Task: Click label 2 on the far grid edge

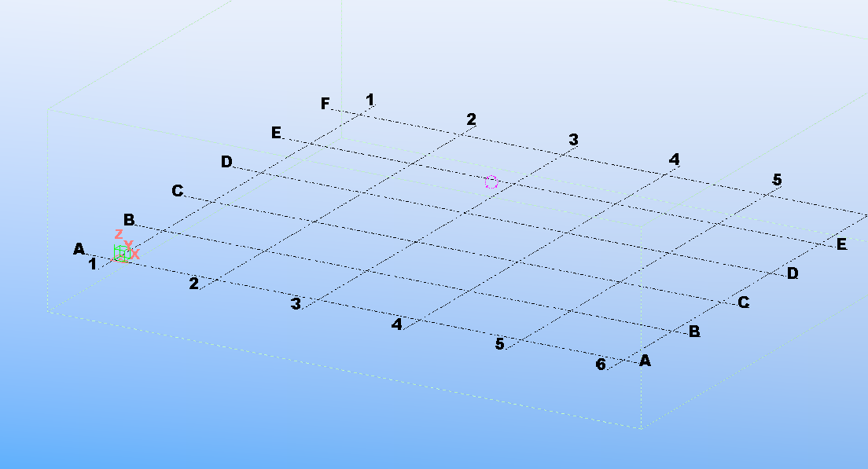Action: point(471,119)
